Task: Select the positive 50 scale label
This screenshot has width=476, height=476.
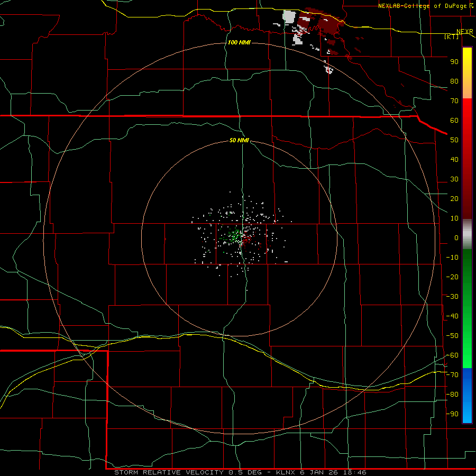Action: click(x=454, y=140)
